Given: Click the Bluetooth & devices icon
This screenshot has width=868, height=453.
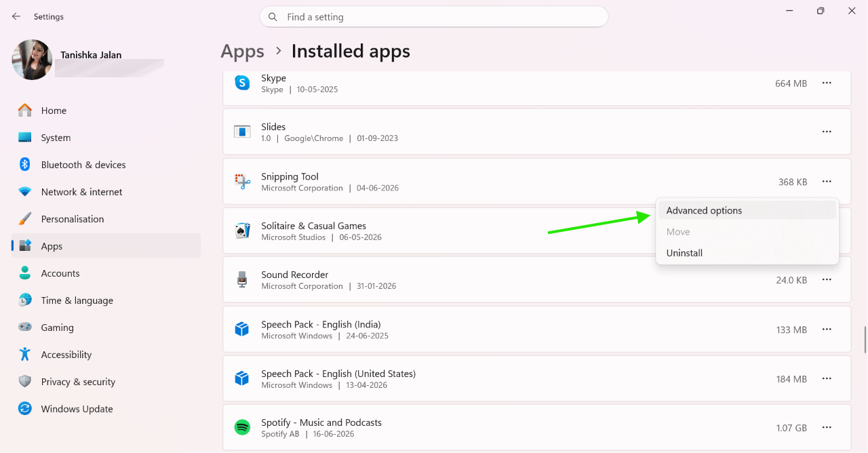Looking at the screenshot, I should pos(25,164).
